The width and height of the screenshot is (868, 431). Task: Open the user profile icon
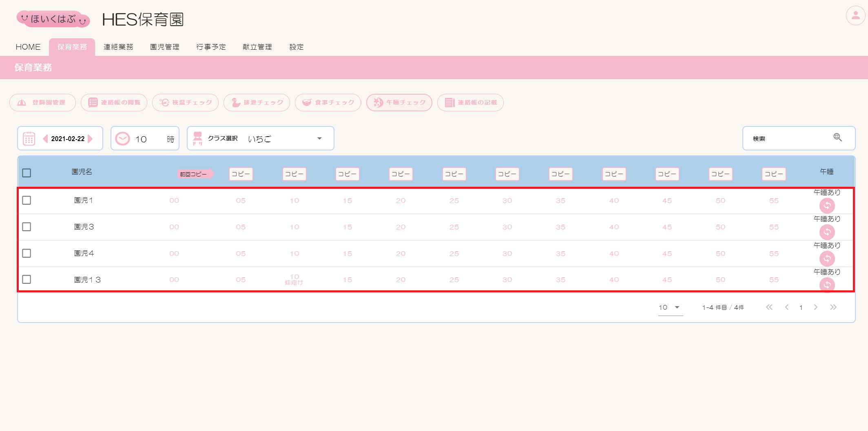855,16
